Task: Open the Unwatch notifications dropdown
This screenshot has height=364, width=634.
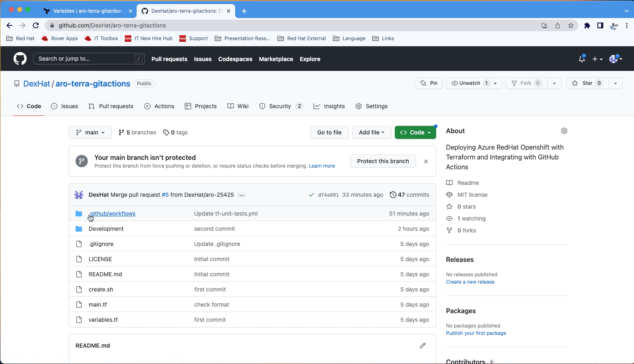Action: (x=474, y=83)
